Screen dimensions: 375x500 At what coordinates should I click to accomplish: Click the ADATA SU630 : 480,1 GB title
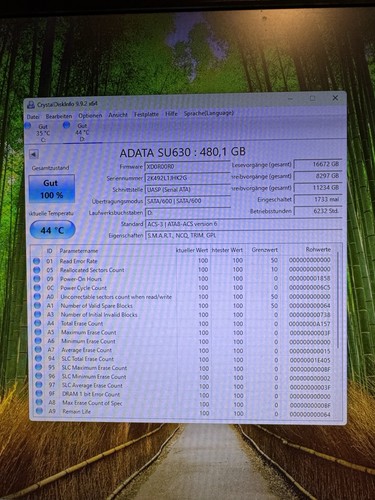182,153
